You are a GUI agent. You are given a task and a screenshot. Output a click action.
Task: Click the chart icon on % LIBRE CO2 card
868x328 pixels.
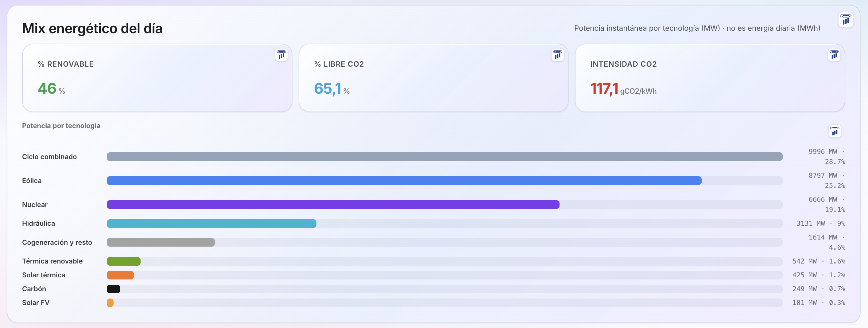[558, 55]
